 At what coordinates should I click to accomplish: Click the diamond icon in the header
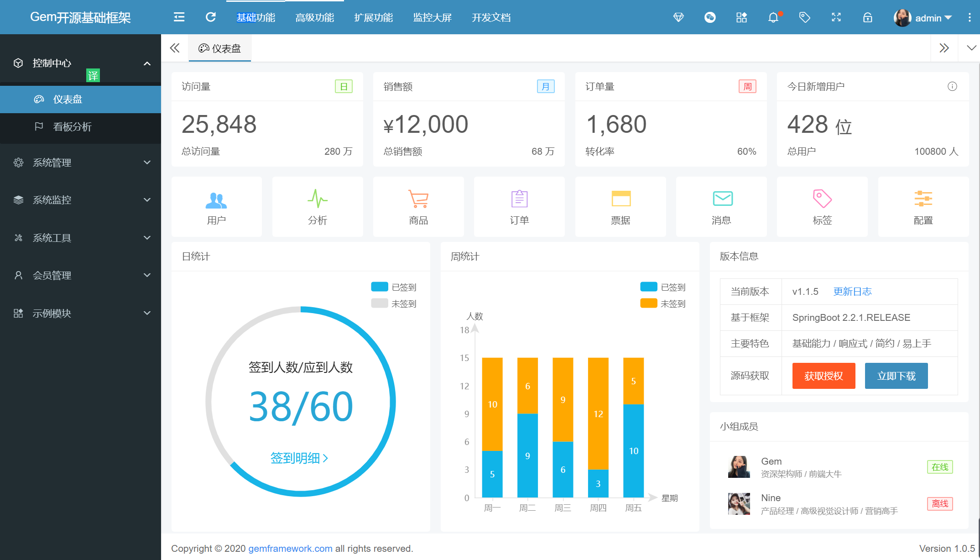pos(678,18)
